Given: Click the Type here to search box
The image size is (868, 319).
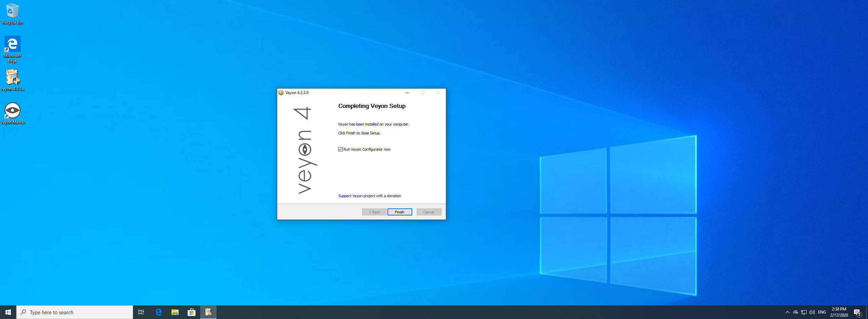Looking at the screenshot, I should 75,312.
